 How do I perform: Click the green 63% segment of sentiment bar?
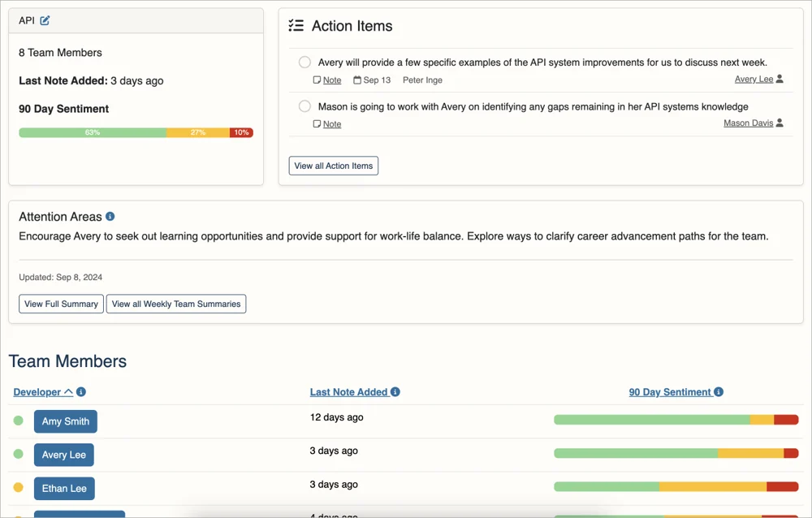coord(93,132)
